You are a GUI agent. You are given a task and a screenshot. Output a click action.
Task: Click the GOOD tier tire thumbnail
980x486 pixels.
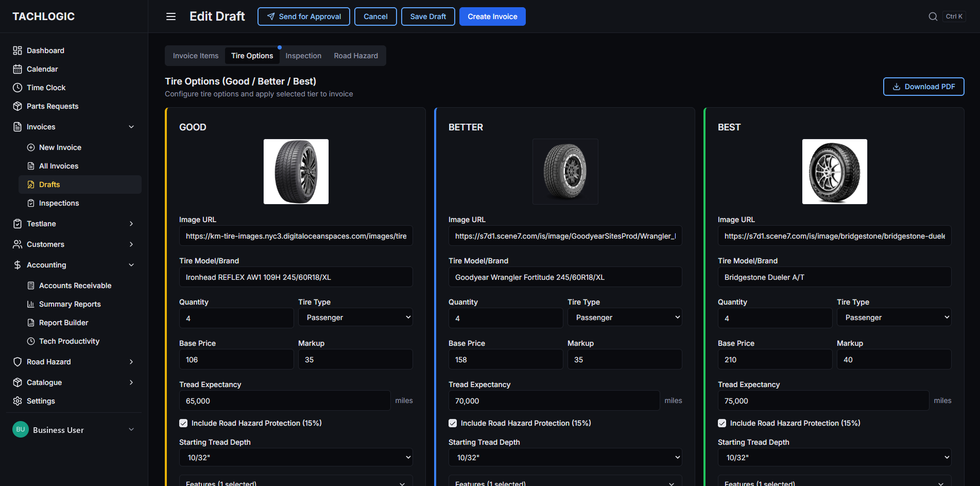pos(296,172)
